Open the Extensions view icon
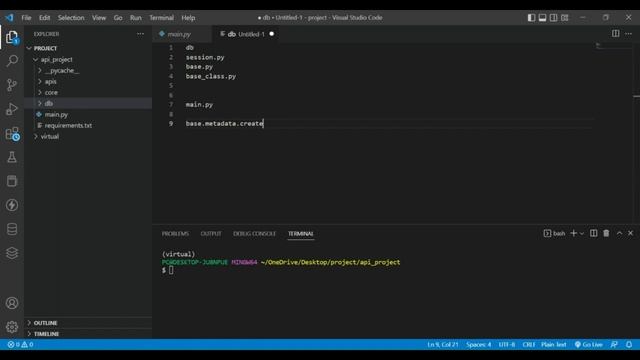This screenshot has width=640, height=360. (12, 133)
